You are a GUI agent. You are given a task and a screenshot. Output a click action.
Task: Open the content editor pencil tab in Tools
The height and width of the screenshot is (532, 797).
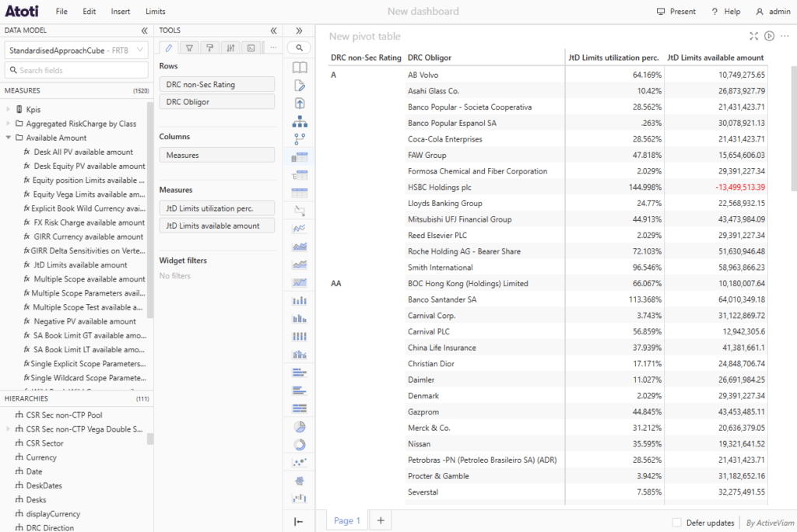pyautogui.click(x=169, y=47)
